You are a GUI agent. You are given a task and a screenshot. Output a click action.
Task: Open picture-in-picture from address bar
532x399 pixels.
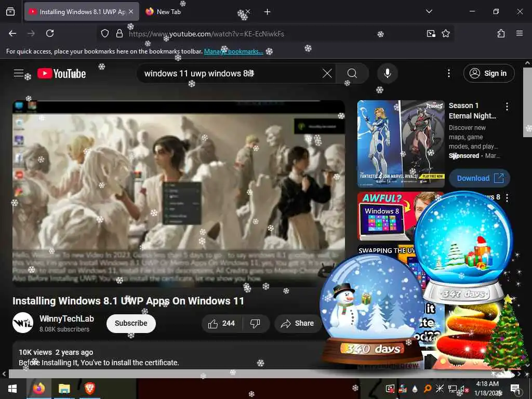tap(431, 33)
